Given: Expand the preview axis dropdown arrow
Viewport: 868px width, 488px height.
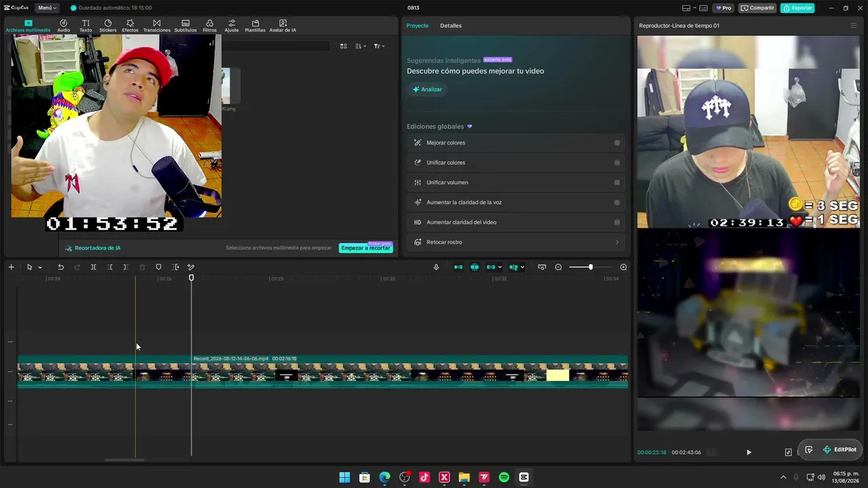Looking at the screenshot, I should tap(522, 267).
